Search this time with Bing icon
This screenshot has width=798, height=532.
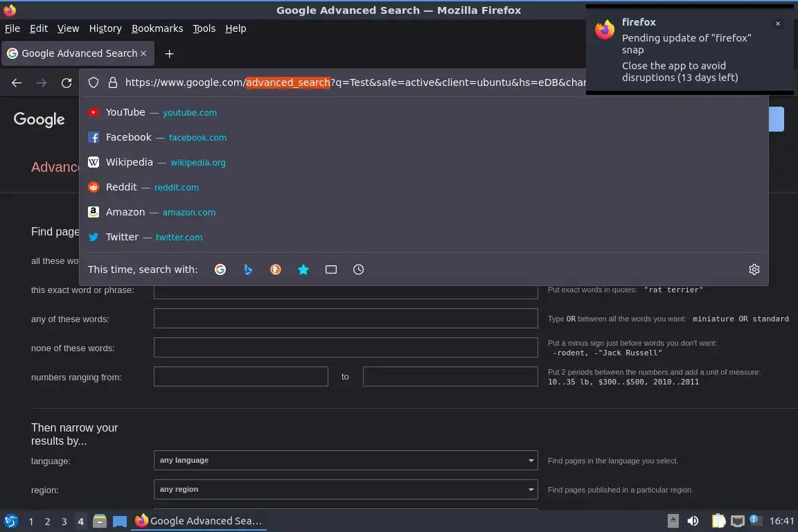coord(248,269)
